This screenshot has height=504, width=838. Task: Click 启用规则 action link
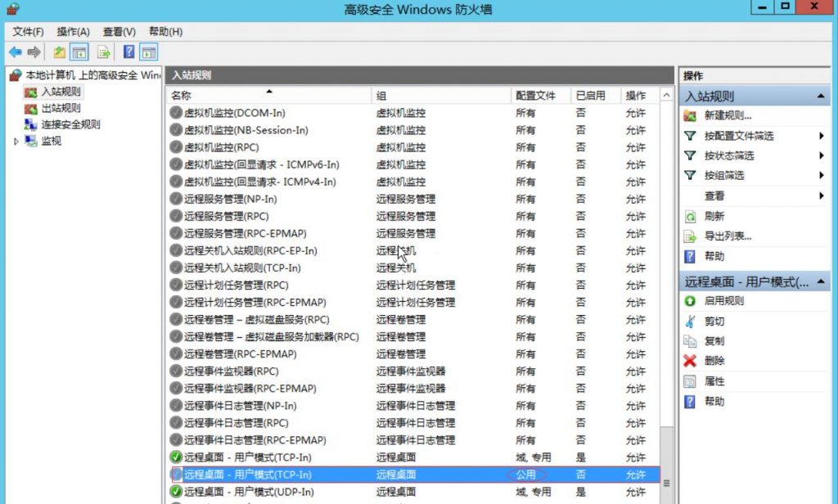724,301
